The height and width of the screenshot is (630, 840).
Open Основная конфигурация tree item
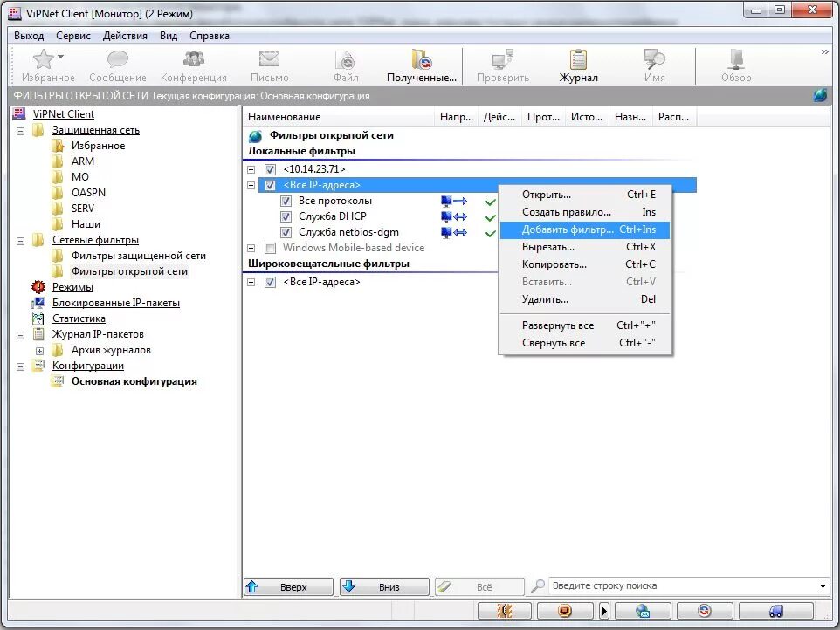[134, 381]
